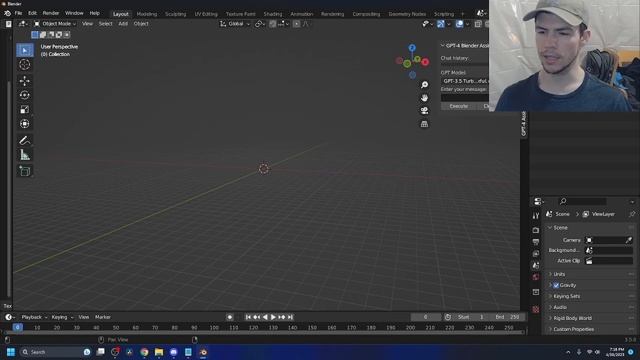Expand the Rigid Body World panel
This screenshot has width=640, height=360.
(x=572, y=318)
